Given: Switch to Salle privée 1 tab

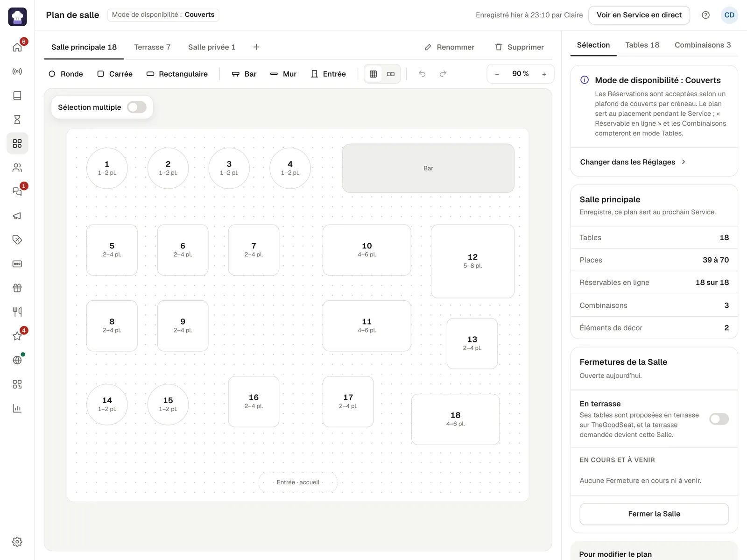Looking at the screenshot, I should coord(212,47).
